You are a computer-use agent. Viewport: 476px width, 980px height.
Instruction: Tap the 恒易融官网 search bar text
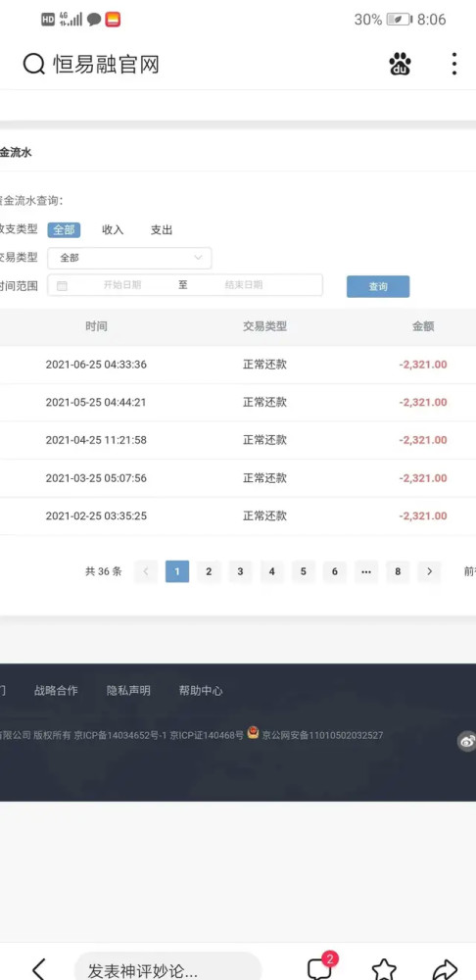tap(106, 64)
